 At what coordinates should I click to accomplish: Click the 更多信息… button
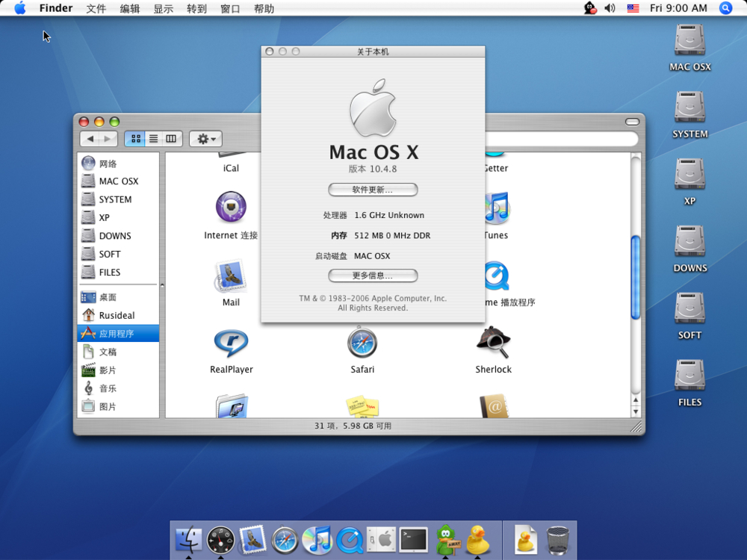[x=373, y=276]
